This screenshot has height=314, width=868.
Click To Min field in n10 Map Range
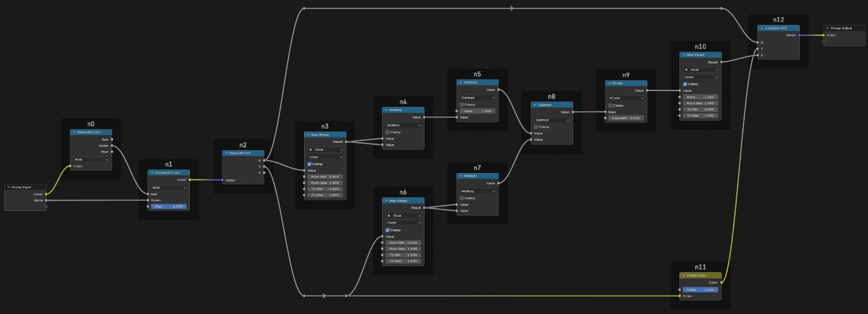click(700, 109)
